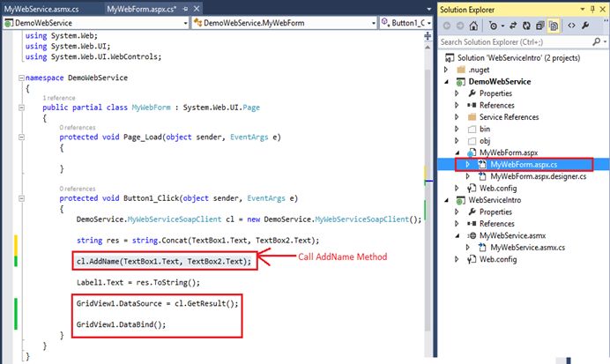Click the Home icon in Solution Explorer toolbar
Image resolution: width=610 pixels, height=364 pixels.
[x=473, y=26]
